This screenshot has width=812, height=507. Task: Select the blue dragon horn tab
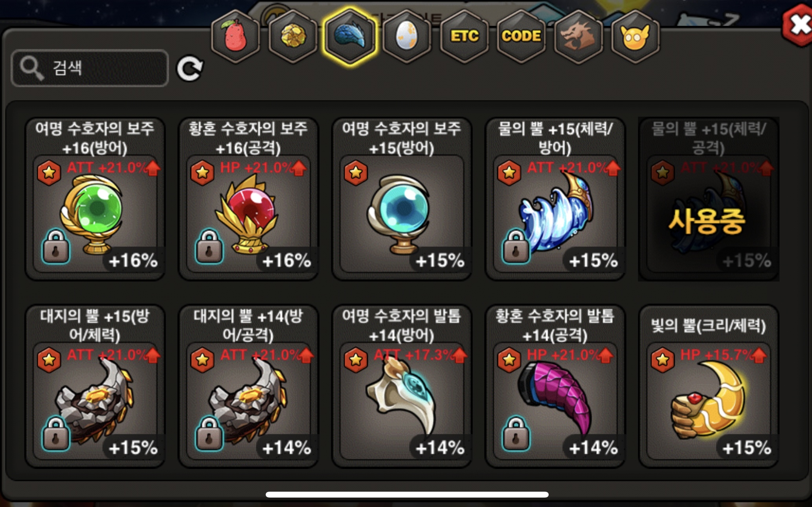[x=350, y=36]
